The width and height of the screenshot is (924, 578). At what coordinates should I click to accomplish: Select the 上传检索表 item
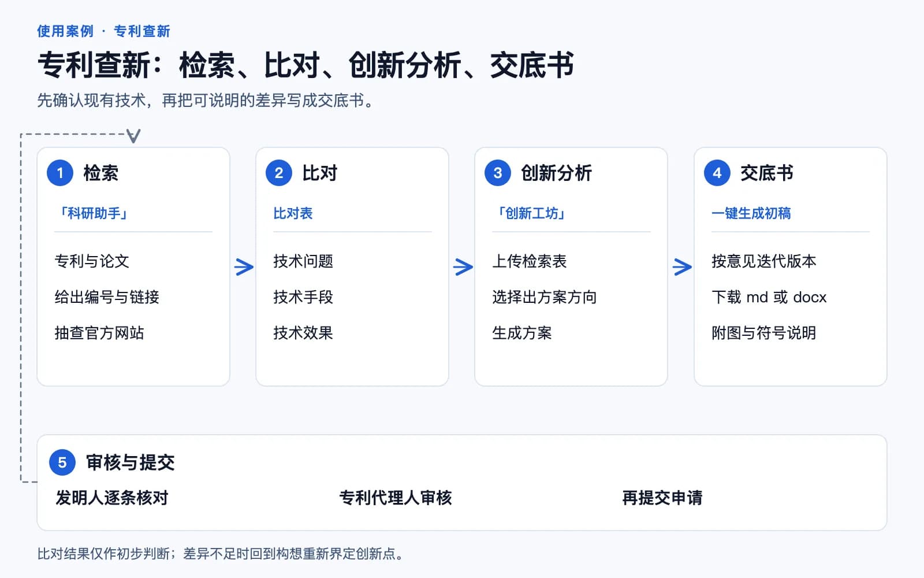530,261
